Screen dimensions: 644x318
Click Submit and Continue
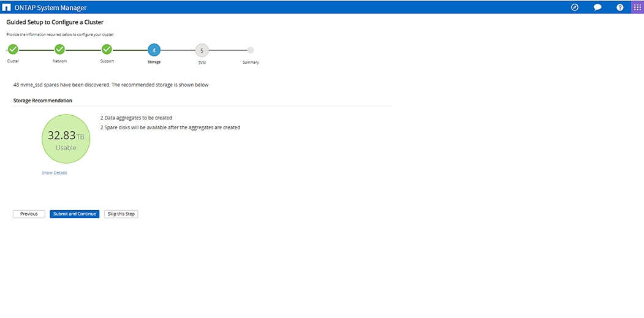click(x=75, y=214)
